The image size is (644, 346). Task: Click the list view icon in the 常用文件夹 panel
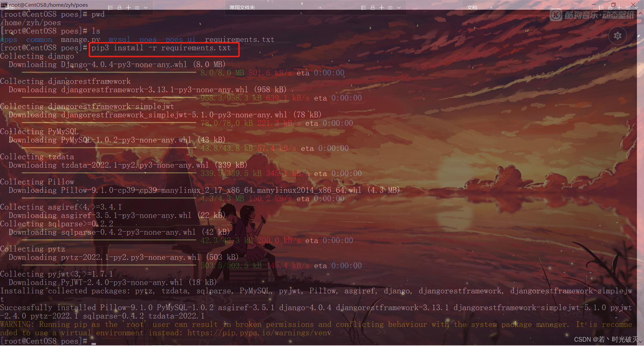(364, 7)
